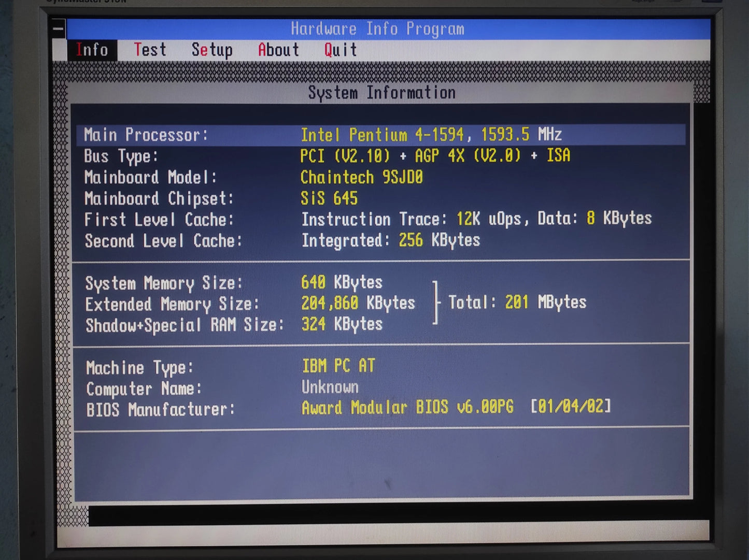
Task: Click the Machine Type IBM PC AT value
Action: point(338,366)
